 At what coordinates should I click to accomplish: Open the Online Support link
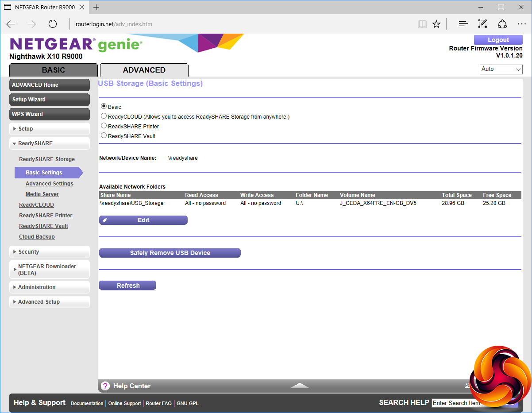[x=124, y=403]
